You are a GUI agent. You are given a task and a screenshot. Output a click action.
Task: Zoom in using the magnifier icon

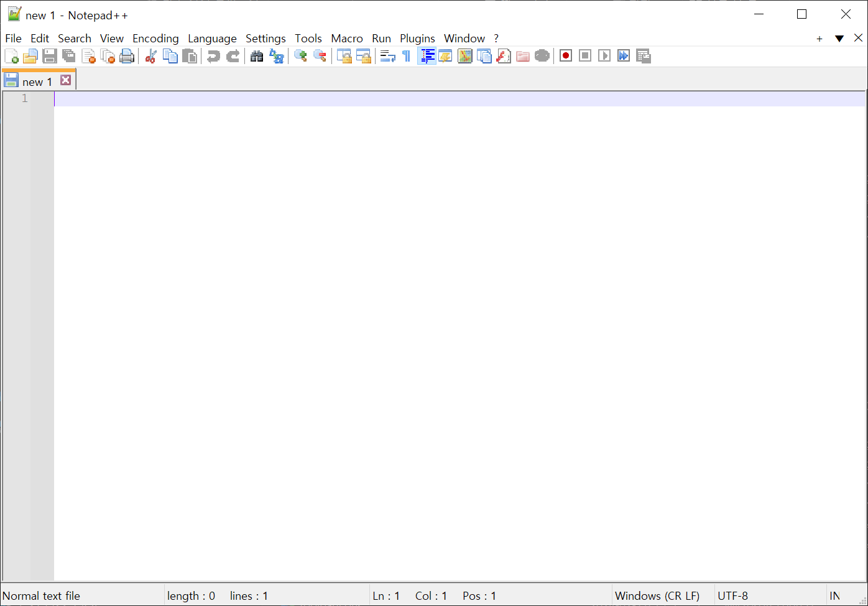[x=301, y=55]
